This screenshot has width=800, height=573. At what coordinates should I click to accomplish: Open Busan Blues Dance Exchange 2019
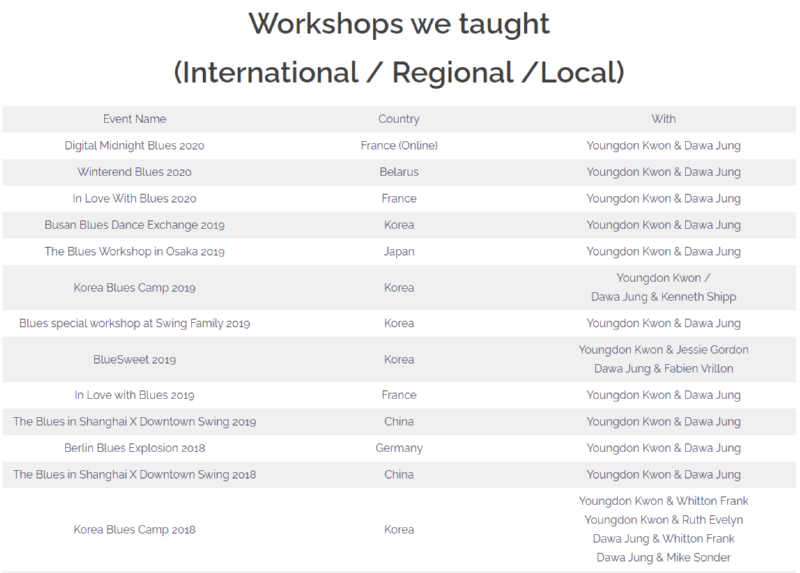[x=134, y=225]
